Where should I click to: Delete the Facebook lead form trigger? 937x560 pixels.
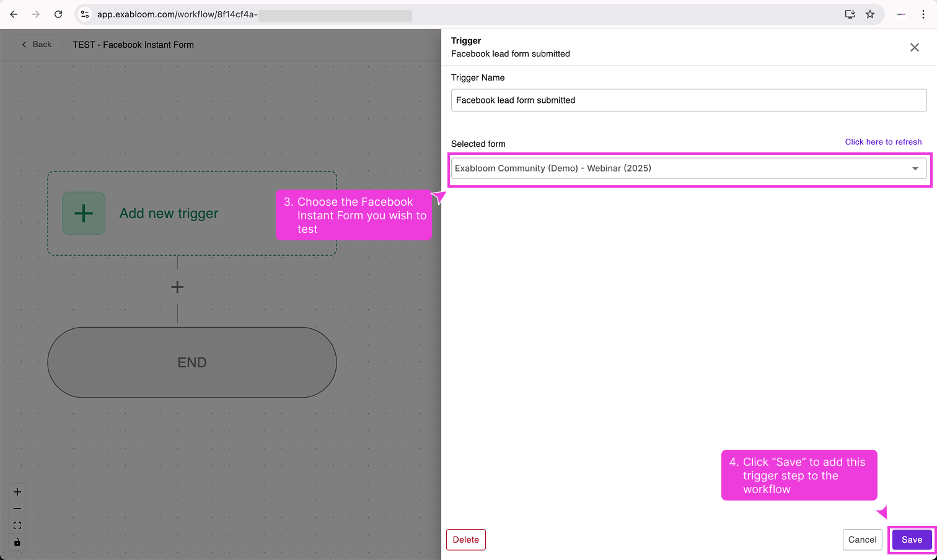465,540
